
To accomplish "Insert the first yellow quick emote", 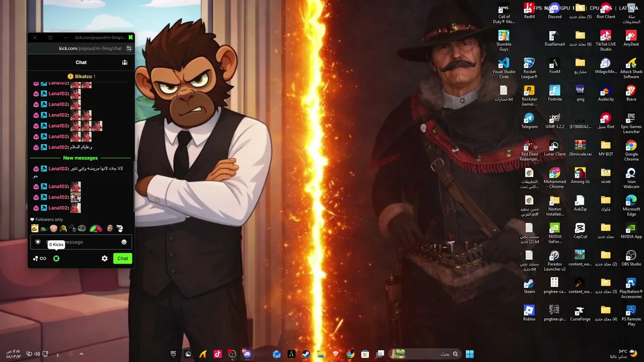I will pos(35,228).
